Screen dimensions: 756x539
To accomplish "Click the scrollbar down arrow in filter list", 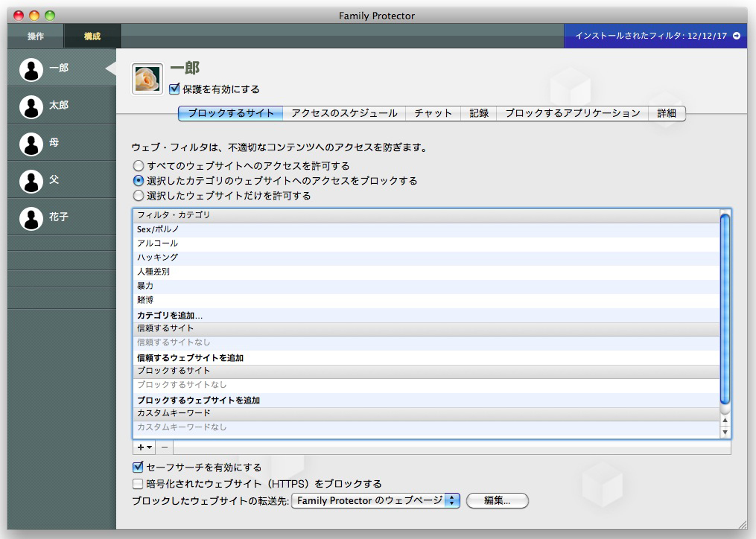I will point(725,432).
